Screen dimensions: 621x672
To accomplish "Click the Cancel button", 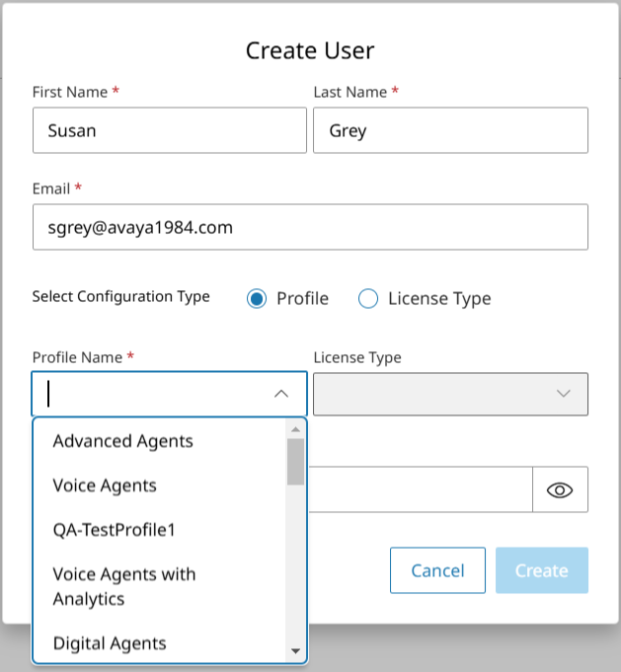I will 437,570.
